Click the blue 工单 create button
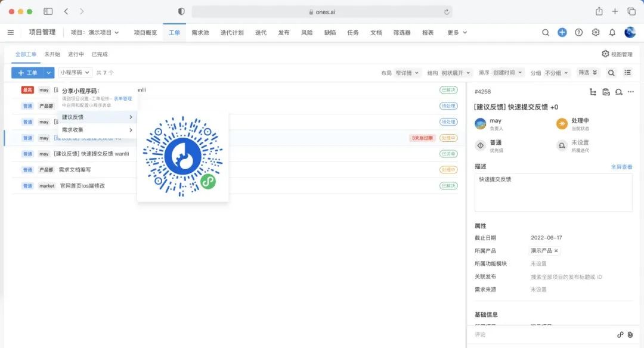 click(27, 73)
